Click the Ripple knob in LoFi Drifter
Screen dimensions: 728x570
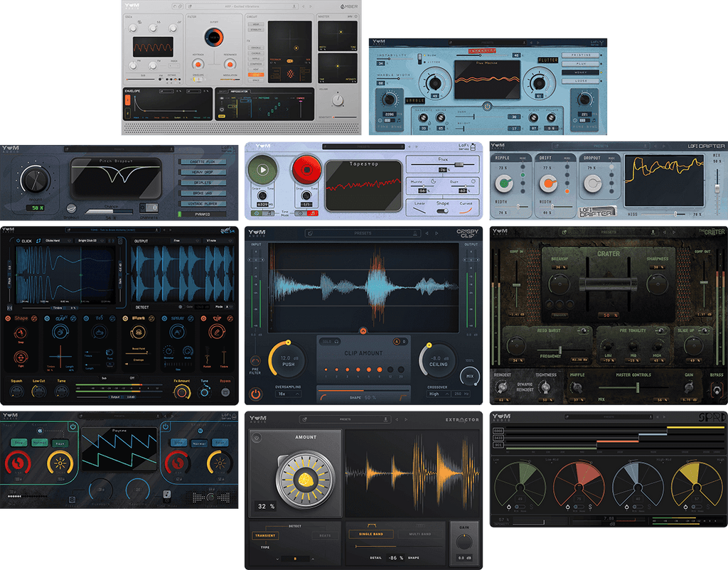click(x=504, y=183)
